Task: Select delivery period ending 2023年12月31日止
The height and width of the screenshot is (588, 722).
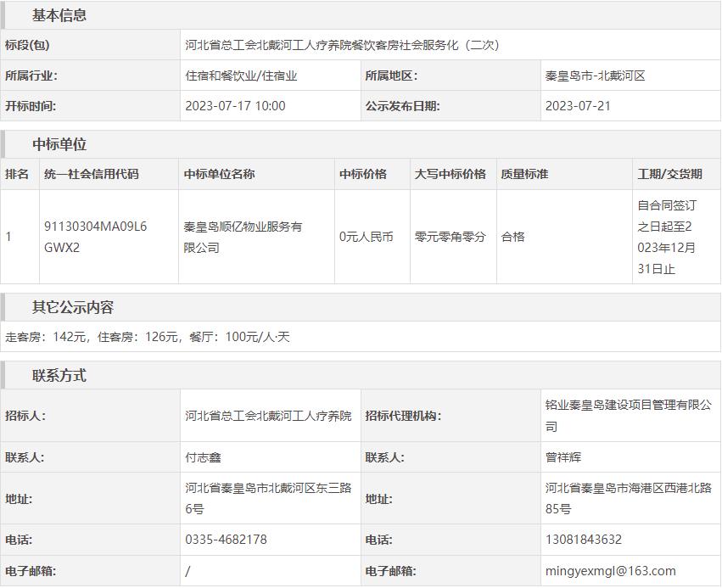Action: point(667,237)
